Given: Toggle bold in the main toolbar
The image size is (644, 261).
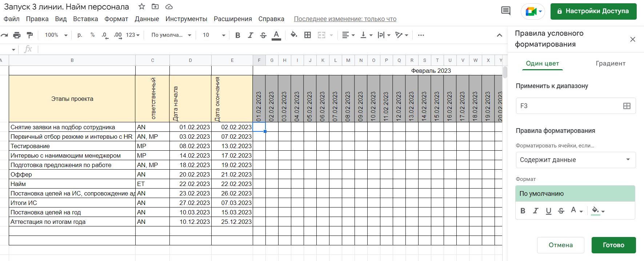Looking at the screenshot, I should (x=237, y=35).
